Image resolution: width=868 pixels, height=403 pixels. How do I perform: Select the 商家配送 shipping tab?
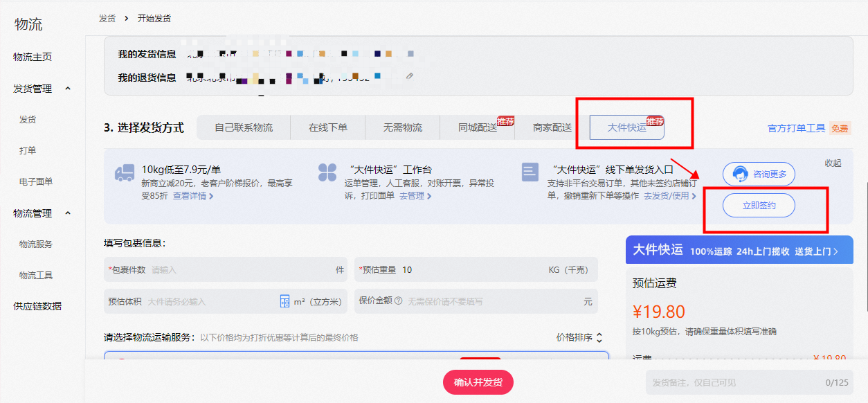pyautogui.click(x=552, y=127)
